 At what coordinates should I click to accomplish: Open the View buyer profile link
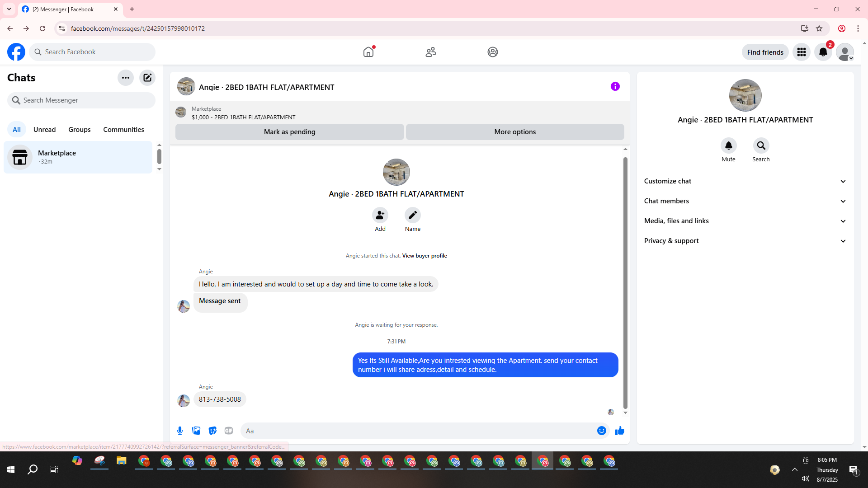[425, 256]
